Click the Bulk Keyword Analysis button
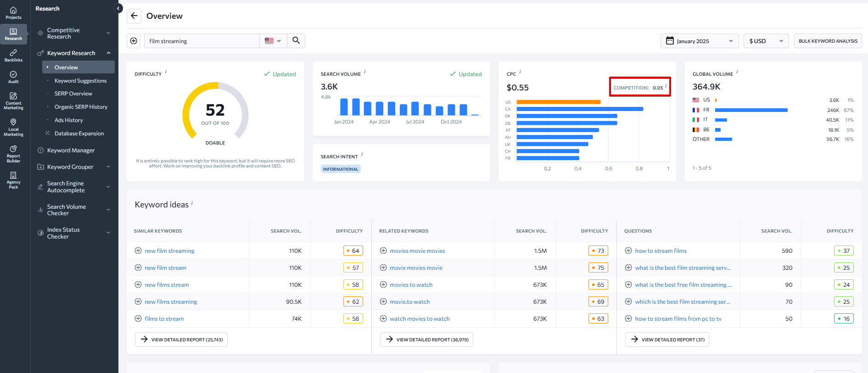Image resolution: width=868 pixels, height=373 pixels. coord(828,41)
